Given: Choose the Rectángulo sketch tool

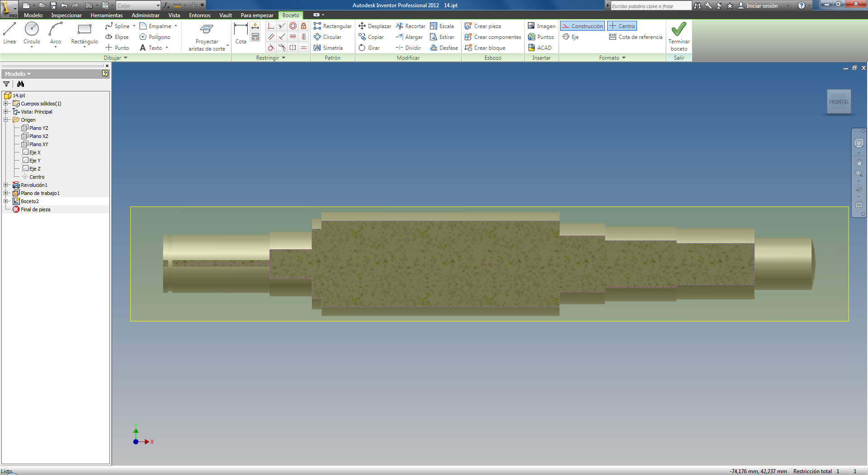Looking at the screenshot, I should [85, 34].
